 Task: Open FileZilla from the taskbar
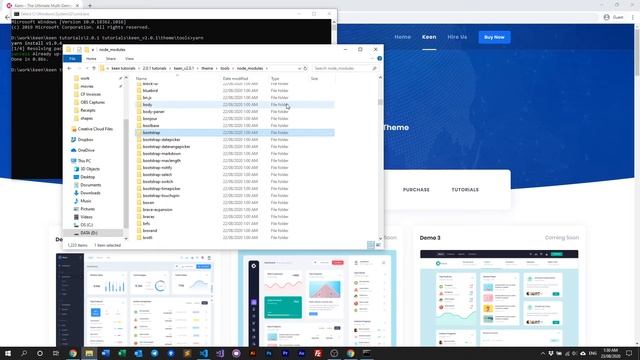click(318, 353)
